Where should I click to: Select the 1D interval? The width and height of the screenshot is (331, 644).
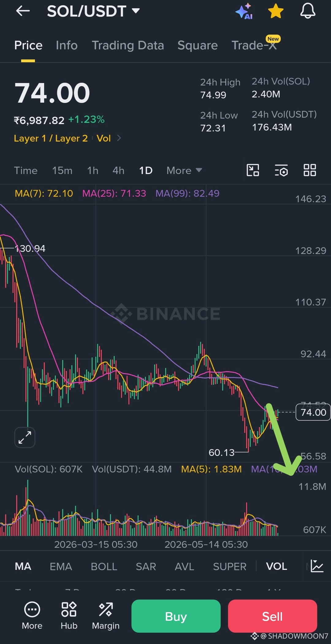point(146,170)
